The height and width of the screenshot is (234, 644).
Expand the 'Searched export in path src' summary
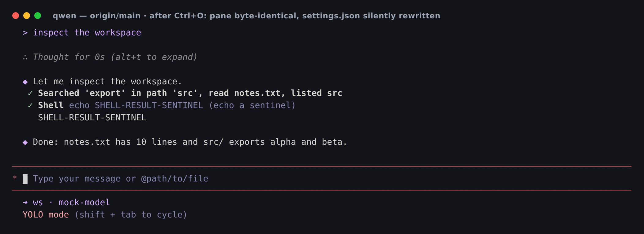190,93
